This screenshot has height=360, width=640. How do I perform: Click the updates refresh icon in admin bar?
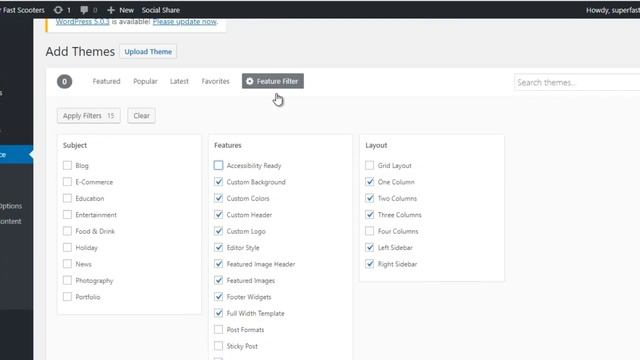[58, 10]
